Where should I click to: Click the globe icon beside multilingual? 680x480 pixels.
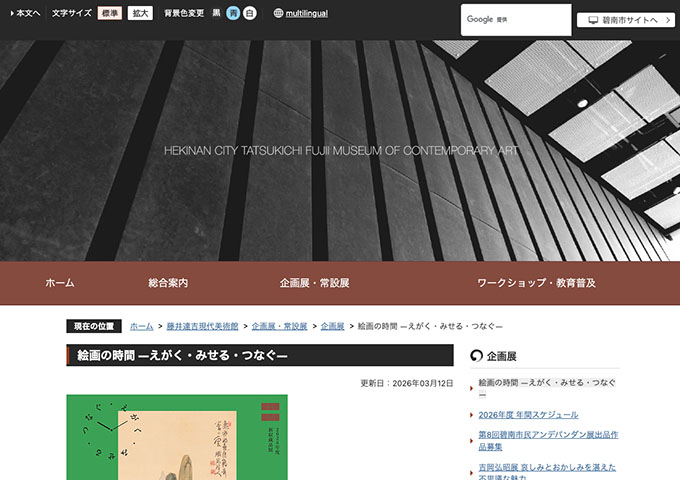[x=278, y=13]
